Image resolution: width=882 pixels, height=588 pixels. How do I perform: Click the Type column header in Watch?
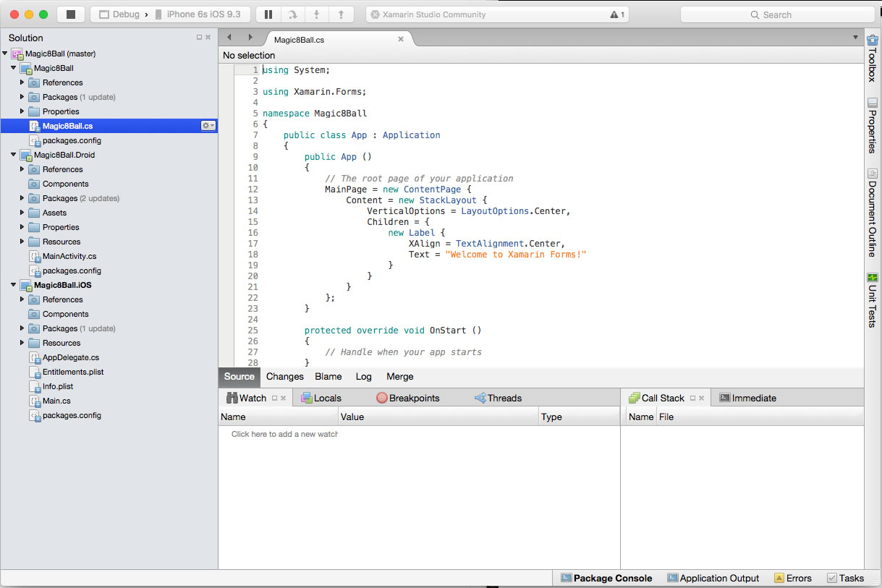tap(580, 417)
